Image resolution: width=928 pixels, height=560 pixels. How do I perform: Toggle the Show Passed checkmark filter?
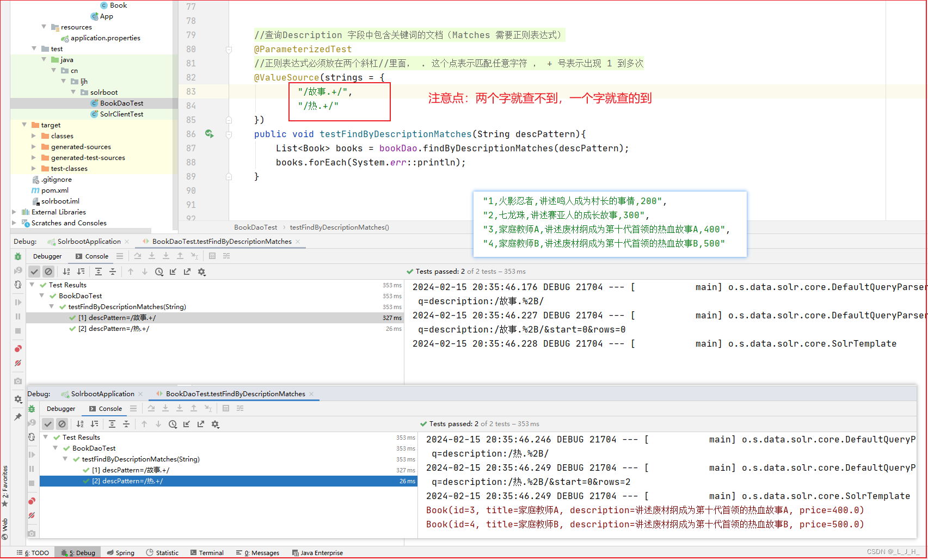click(x=35, y=272)
